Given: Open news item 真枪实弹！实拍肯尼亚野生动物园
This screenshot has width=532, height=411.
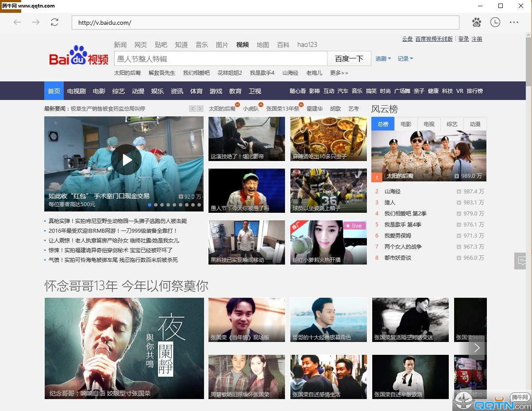Looking at the screenshot, I should [117, 221].
